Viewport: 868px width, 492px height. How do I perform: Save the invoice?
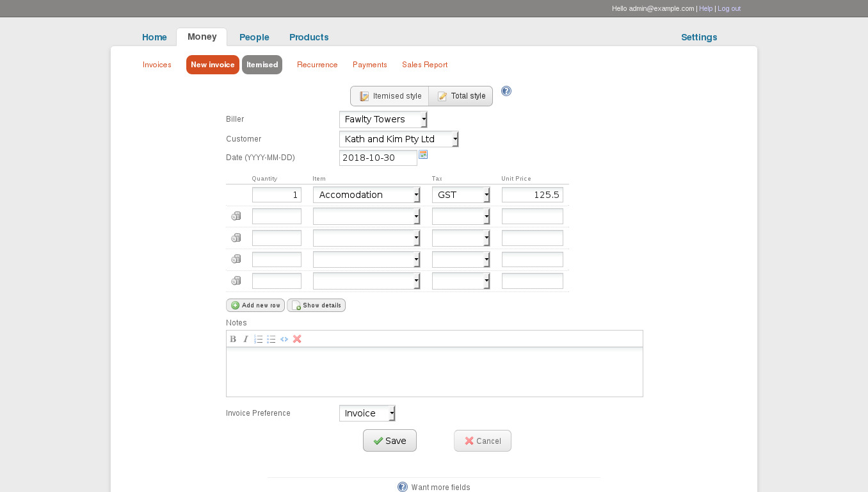[389, 441]
